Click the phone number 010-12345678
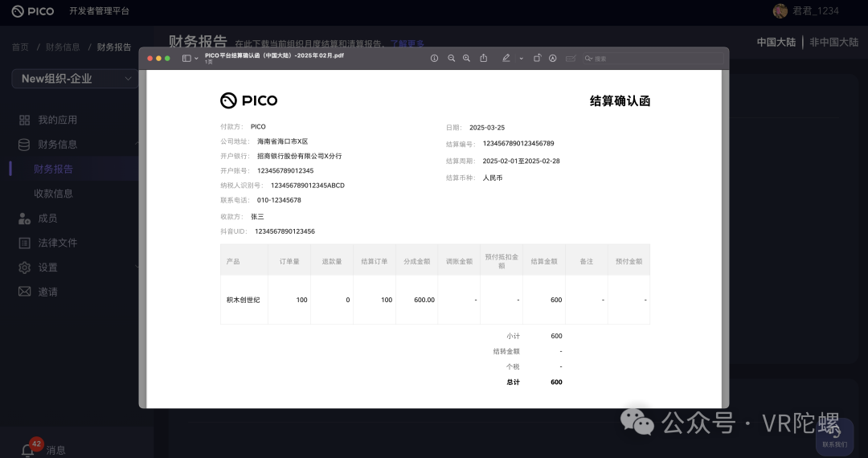Viewport: 868px width, 458px height. [x=279, y=200]
